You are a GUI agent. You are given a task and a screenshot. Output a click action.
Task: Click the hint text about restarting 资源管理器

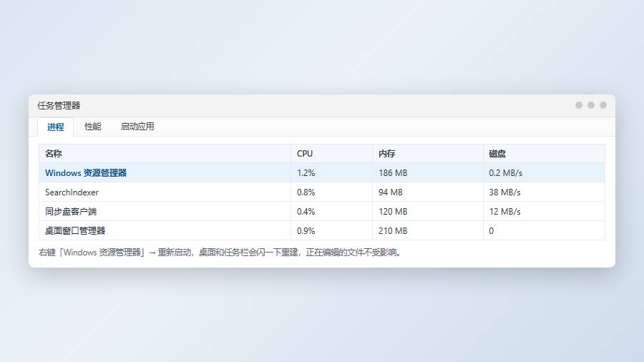coord(220,253)
